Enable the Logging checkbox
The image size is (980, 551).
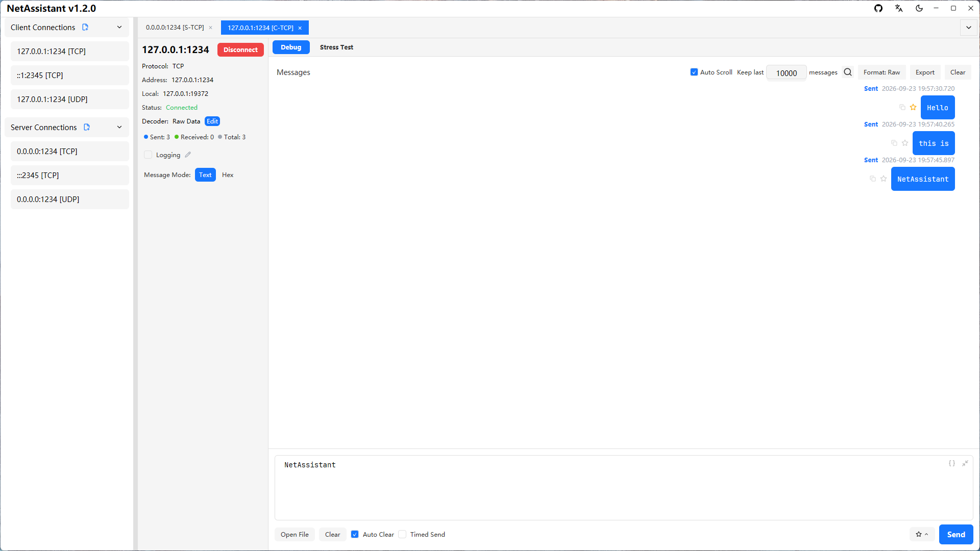pyautogui.click(x=148, y=155)
